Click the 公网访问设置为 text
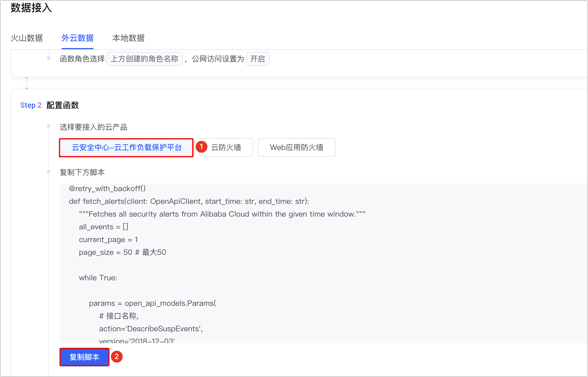 (218, 59)
